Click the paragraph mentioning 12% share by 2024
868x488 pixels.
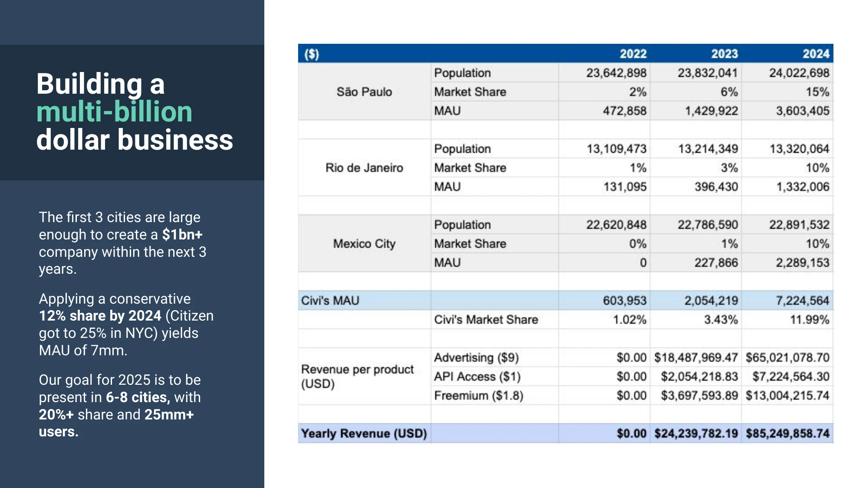[x=126, y=324]
